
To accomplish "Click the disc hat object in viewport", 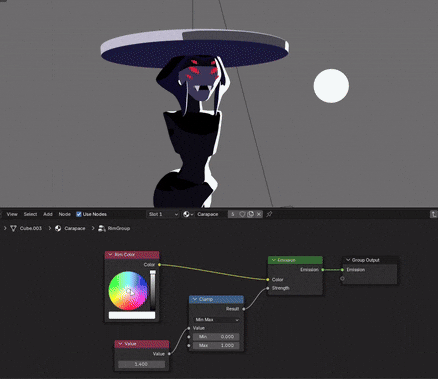I will (194, 48).
